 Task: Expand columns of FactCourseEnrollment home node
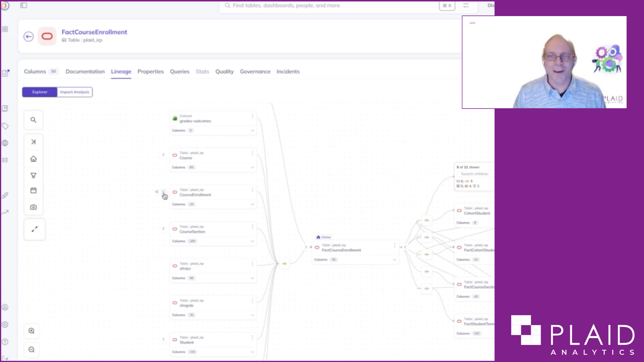pos(394,260)
